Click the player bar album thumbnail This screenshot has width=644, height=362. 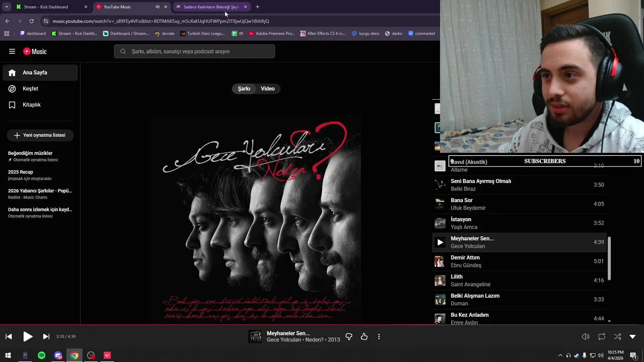(x=255, y=336)
